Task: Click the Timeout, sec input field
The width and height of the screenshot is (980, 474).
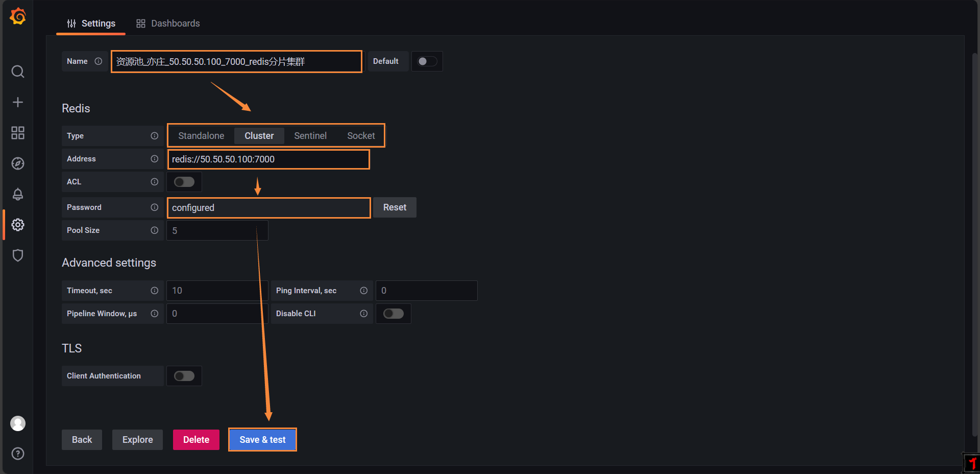Action: (x=217, y=291)
